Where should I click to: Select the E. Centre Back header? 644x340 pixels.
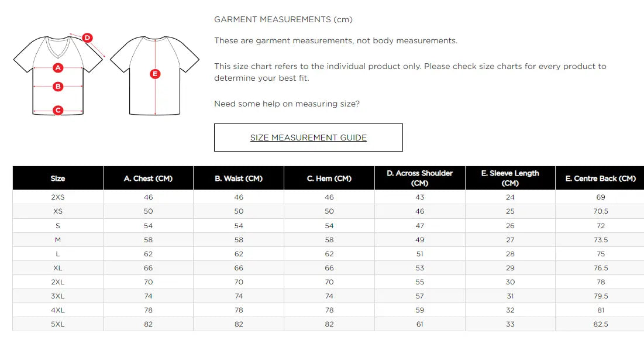[x=600, y=178]
